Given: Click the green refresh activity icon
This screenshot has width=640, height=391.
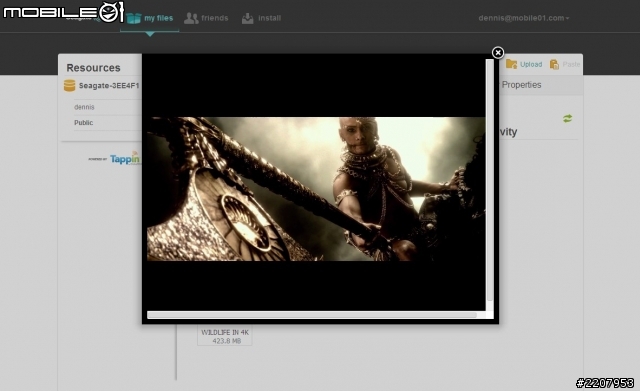Looking at the screenshot, I should pos(567,118).
